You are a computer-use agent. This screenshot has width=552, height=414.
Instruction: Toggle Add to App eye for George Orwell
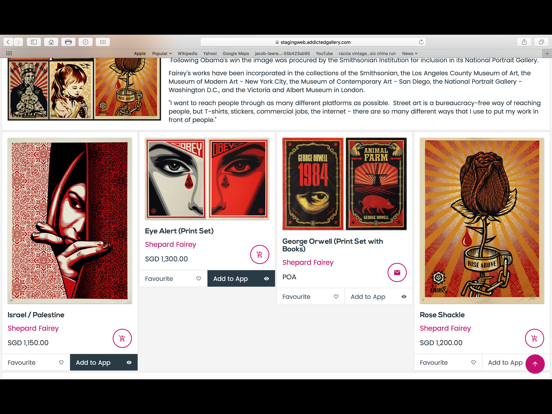(404, 296)
